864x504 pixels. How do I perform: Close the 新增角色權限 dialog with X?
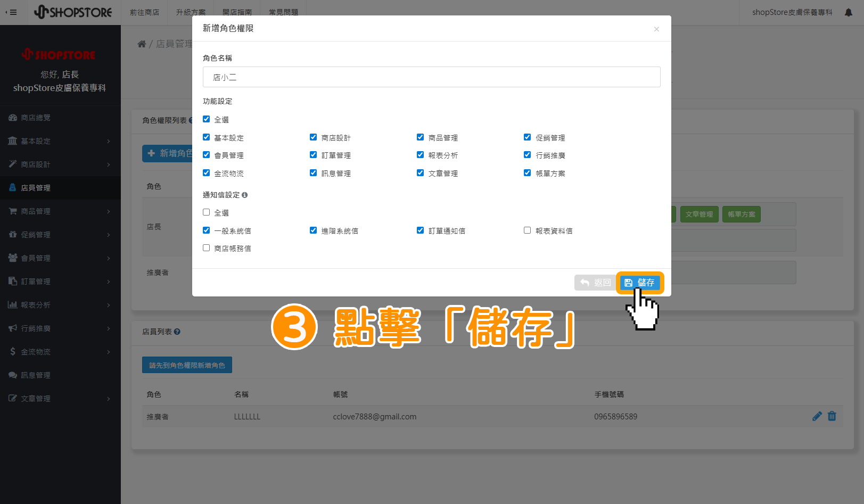(656, 29)
